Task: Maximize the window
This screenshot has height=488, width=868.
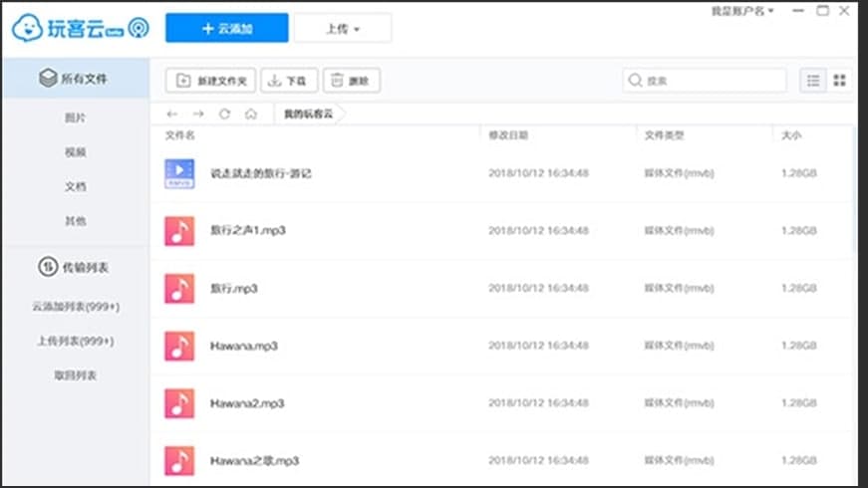Action: tap(822, 11)
